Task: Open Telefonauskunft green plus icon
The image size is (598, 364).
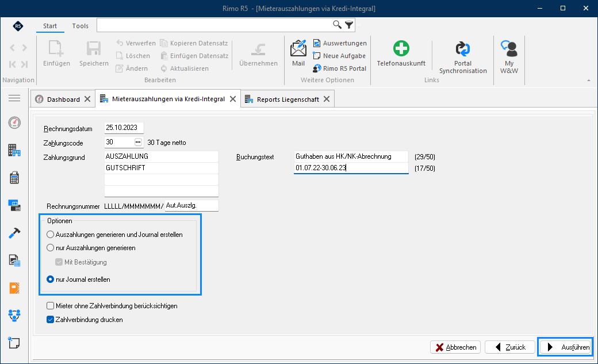Action: pyautogui.click(x=401, y=48)
